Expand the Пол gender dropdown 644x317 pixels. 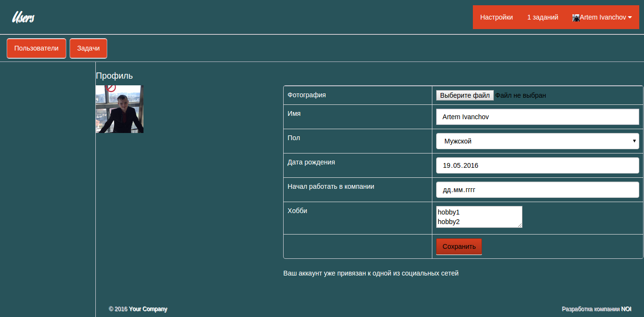coord(538,141)
